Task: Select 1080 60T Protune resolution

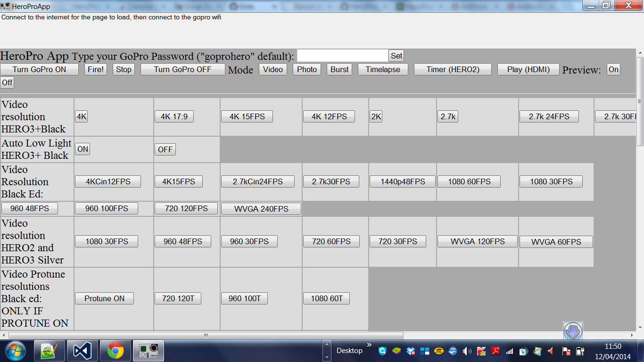Action: [327, 298]
